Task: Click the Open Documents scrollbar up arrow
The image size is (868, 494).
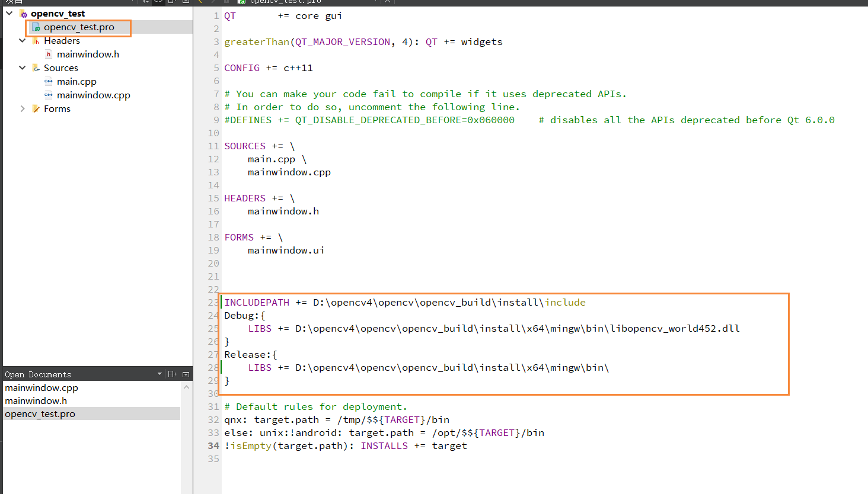Action: [186, 387]
